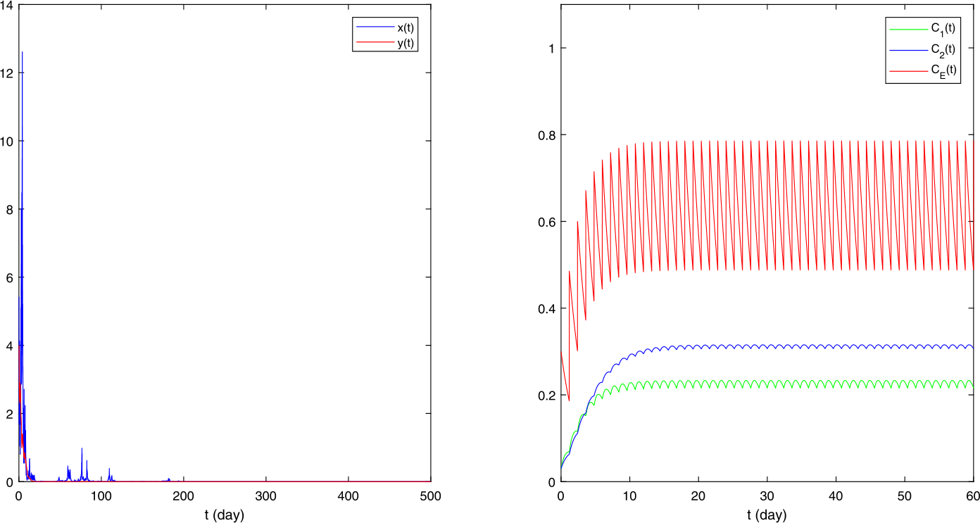Click the 500 tick label on left x-axis

(430, 496)
